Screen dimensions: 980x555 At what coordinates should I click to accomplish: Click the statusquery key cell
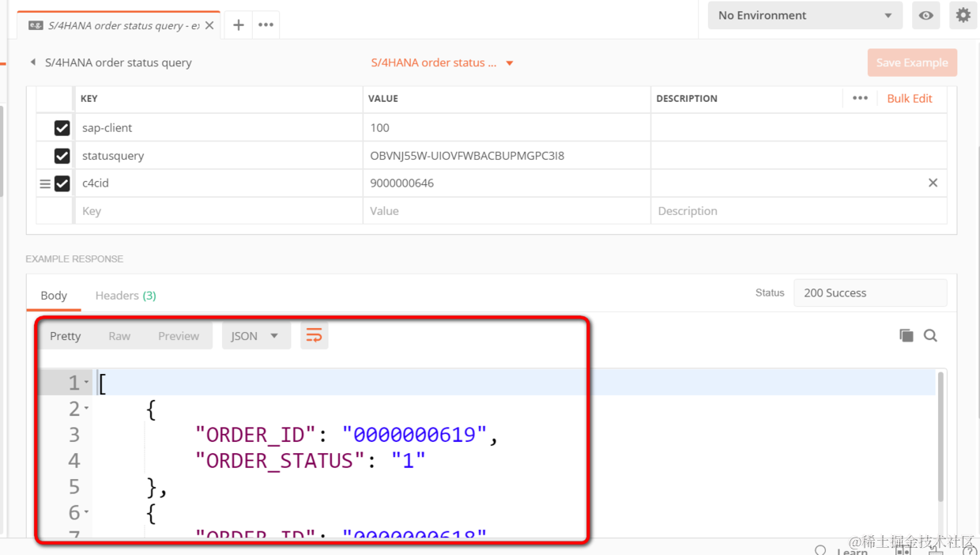pos(219,156)
